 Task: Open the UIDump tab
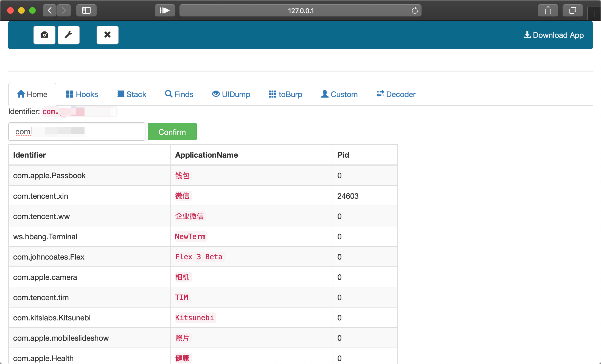[x=231, y=94]
